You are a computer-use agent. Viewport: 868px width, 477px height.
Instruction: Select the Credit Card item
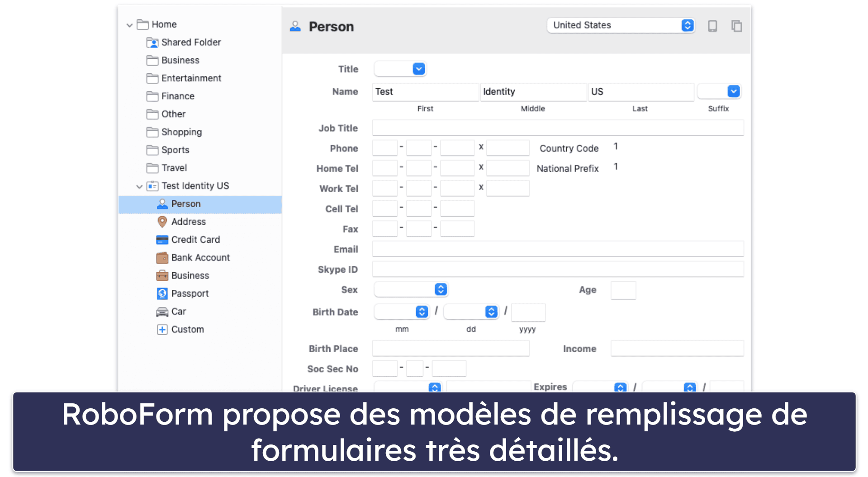point(195,240)
